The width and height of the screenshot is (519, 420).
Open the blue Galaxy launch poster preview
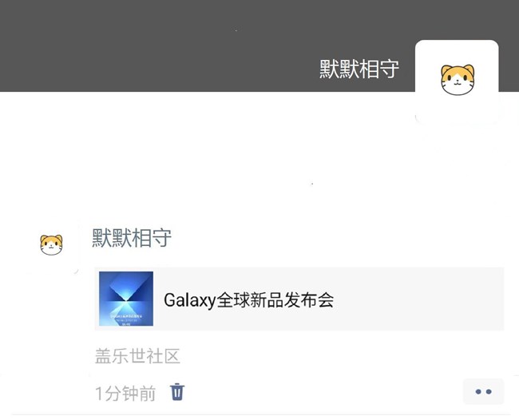(126, 299)
